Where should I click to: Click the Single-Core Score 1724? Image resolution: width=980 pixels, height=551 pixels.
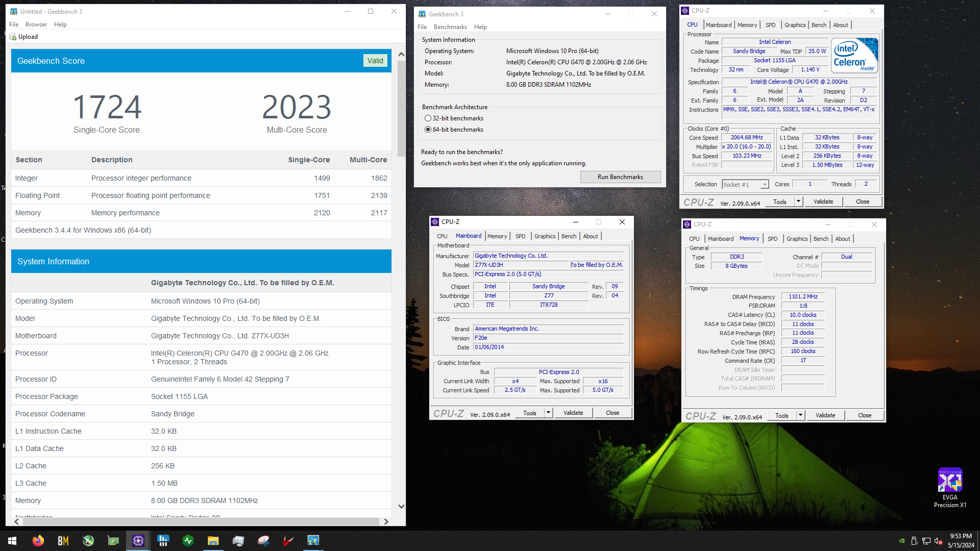[x=107, y=107]
